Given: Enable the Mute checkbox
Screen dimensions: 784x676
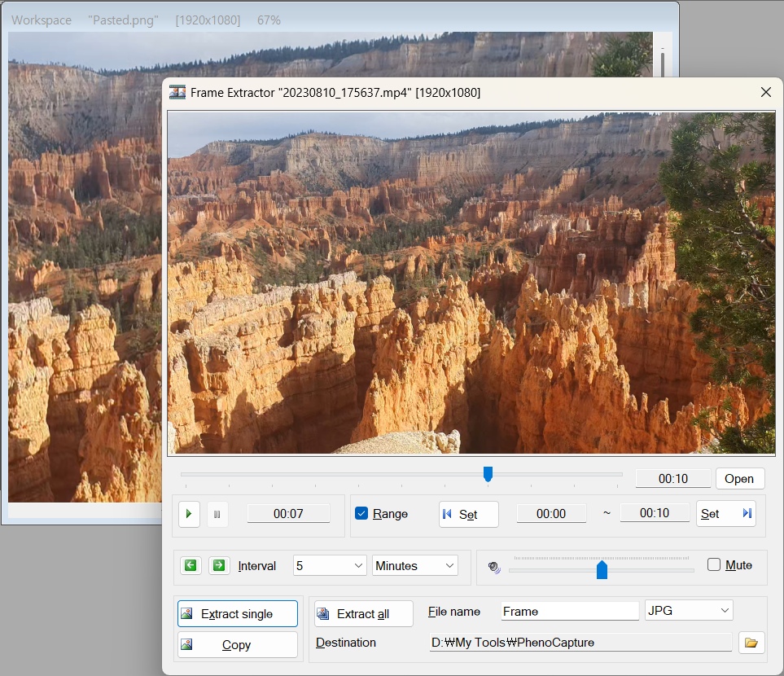Looking at the screenshot, I should pyautogui.click(x=714, y=564).
